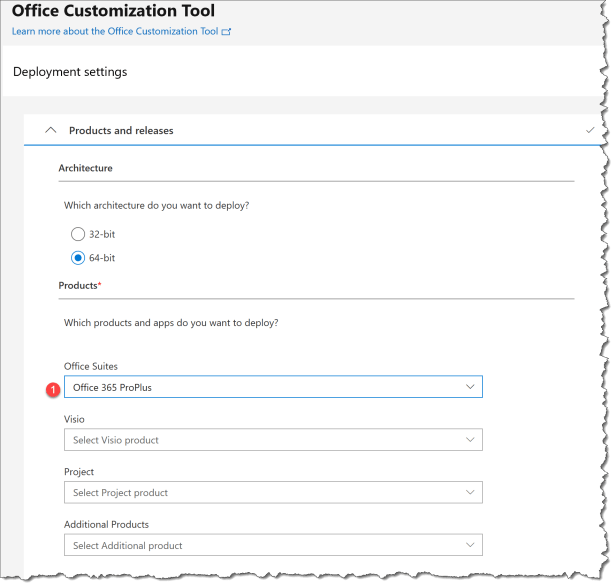
Task: Open the Select Visio product dropdown
Action: 273,440
